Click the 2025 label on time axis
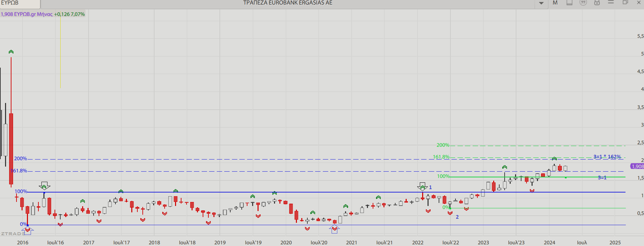The image size is (644, 246). [x=615, y=242]
